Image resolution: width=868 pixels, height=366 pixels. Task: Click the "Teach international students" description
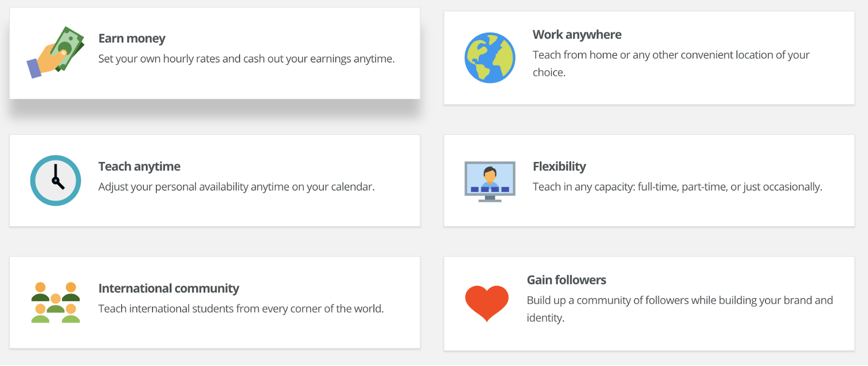click(x=241, y=309)
